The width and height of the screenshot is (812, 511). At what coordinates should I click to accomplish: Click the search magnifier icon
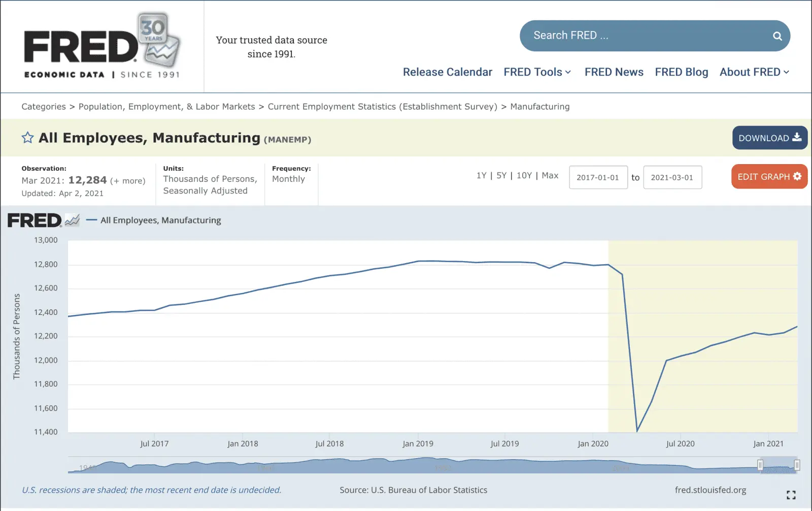pos(777,36)
